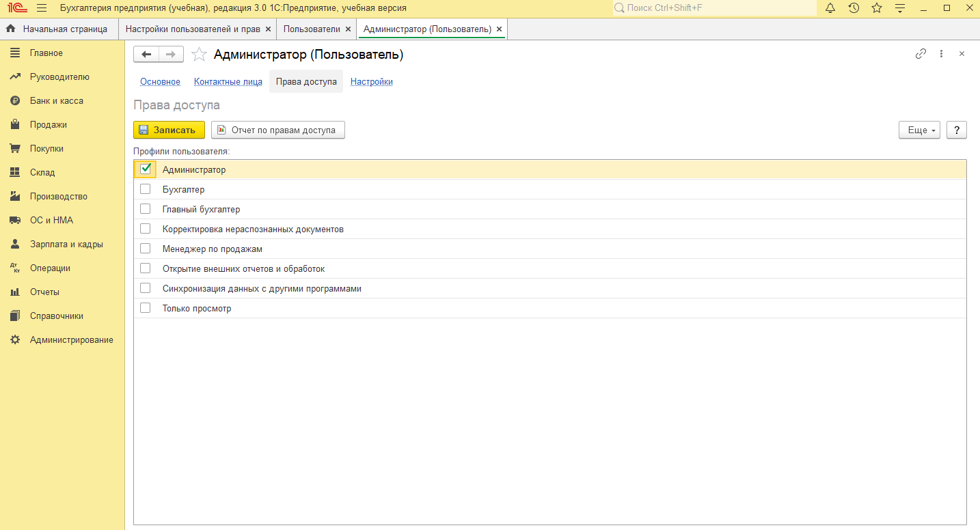Image resolution: width=980 pixels, height=530 pixels.
Task: Check Синхронизация данных с другими программами checkbox
Action: [x=145, y=288]
